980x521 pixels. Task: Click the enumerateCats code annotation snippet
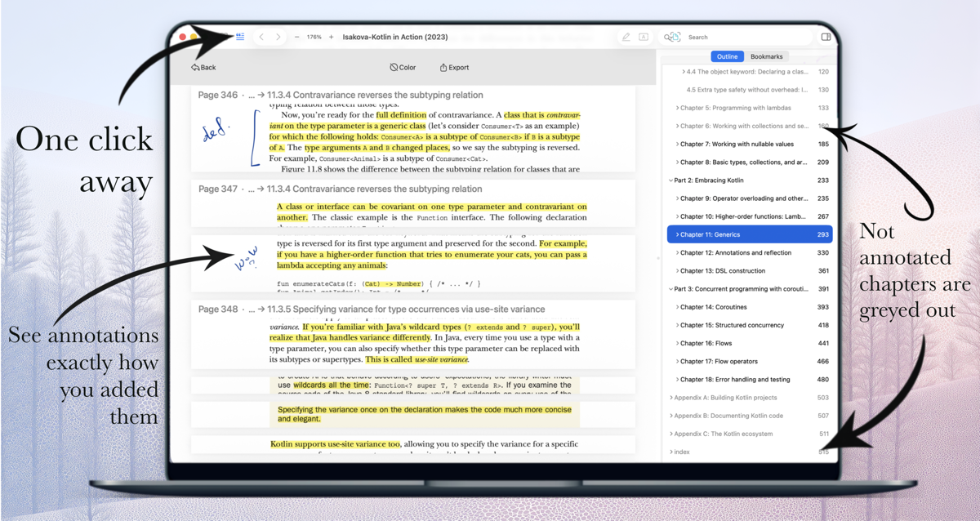tap(413, 264)
